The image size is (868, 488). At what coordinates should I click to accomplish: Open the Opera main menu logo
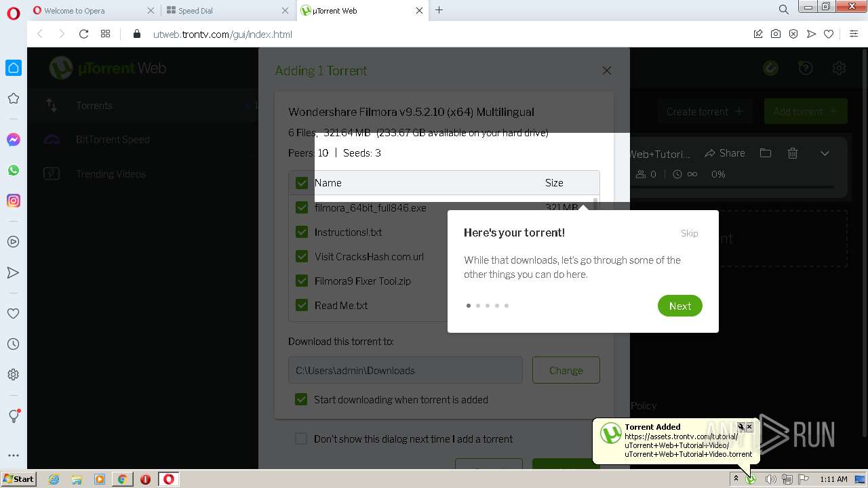(13, 14)
